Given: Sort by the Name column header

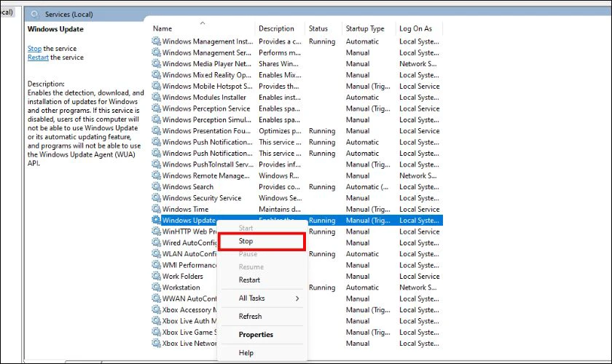Looking at the screenshot, I should pyautogui.click(x=162, y=28).
